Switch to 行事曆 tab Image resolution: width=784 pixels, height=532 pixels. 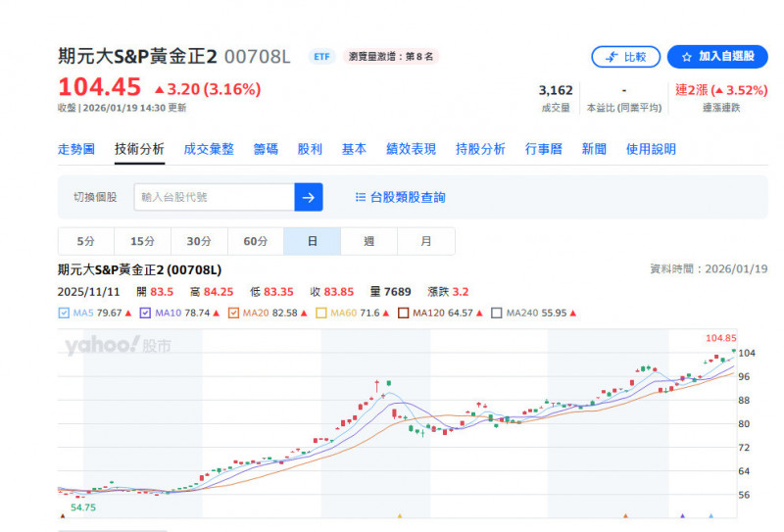[544, 149]
